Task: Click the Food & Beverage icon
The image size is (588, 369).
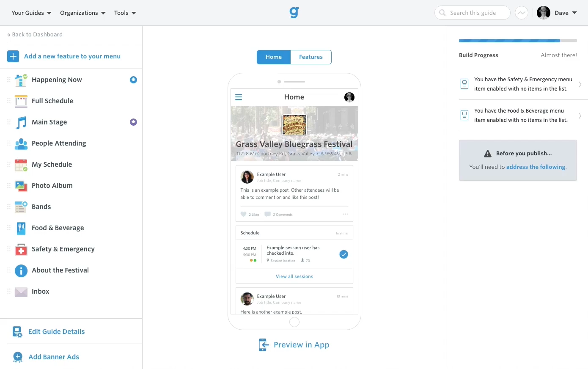Action: click(x=21, y=228)
